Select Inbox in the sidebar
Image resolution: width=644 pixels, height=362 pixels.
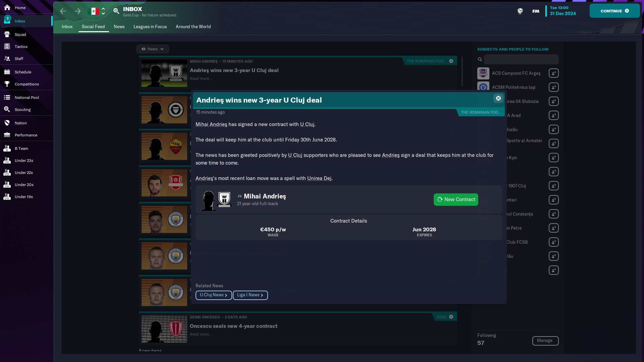coord(26,21)
